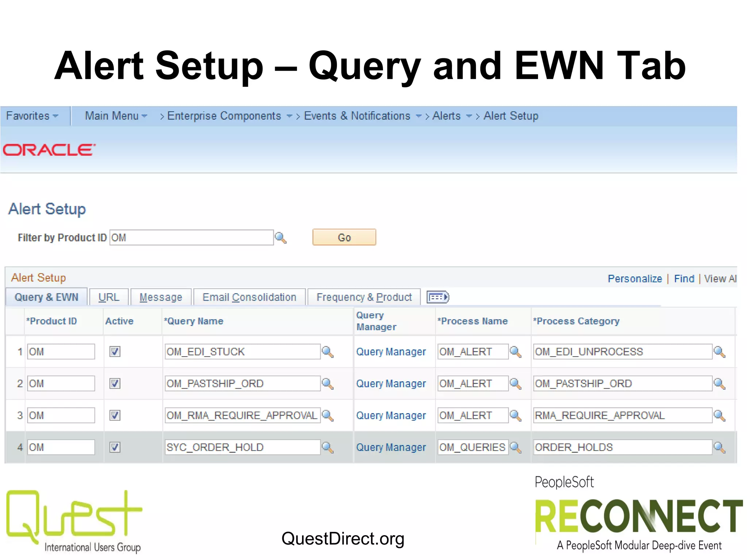This screenshot has height=560, width=747.
Task: Expand Events & Notifications breadcrumb menu
Action: [419, 116]
